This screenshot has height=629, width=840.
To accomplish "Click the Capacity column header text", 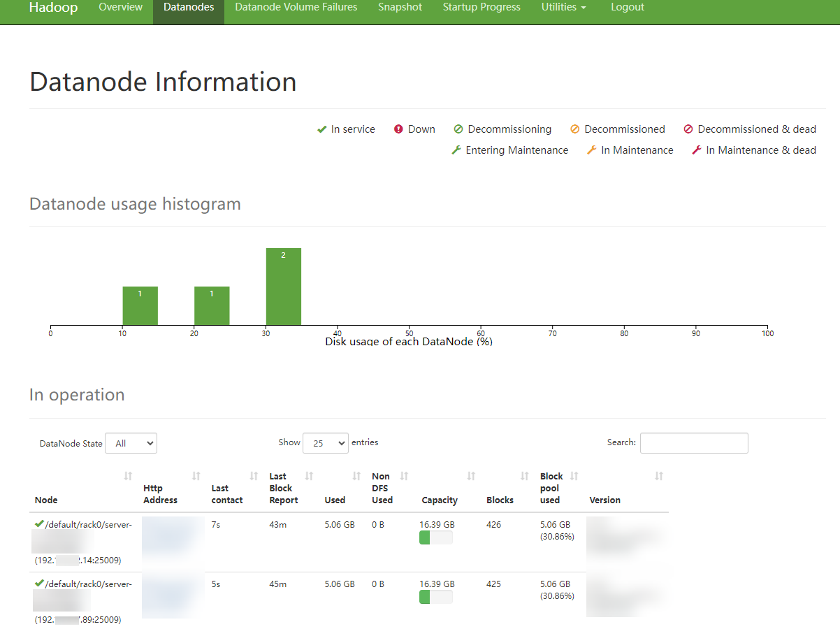I will 440,500.
